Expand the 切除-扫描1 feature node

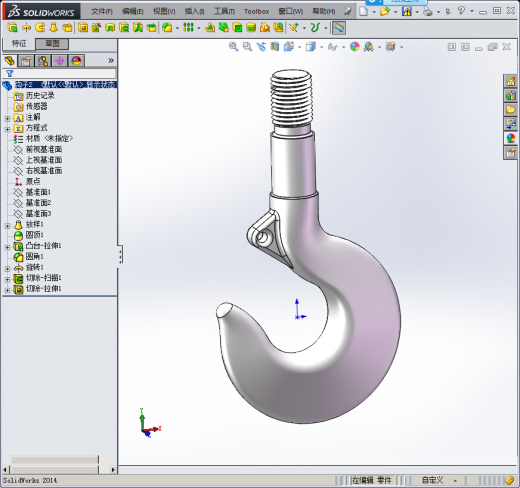[7, 279]
